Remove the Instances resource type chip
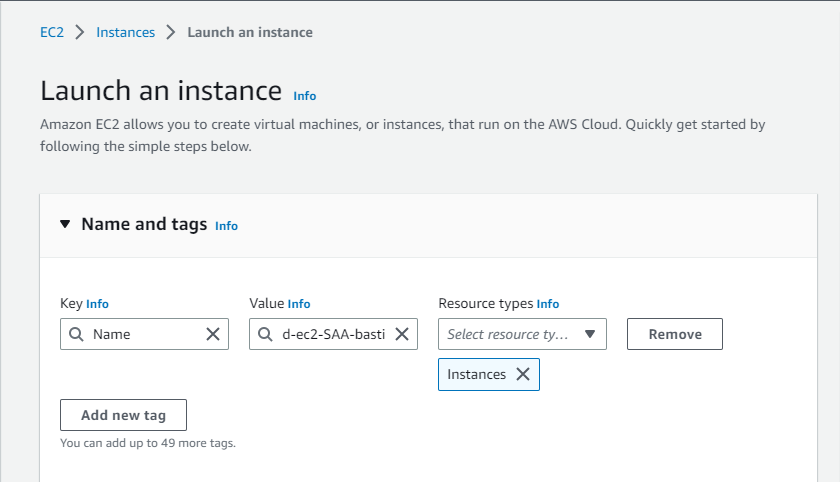Viewport: 840px width, 482px height. point(522,374)
